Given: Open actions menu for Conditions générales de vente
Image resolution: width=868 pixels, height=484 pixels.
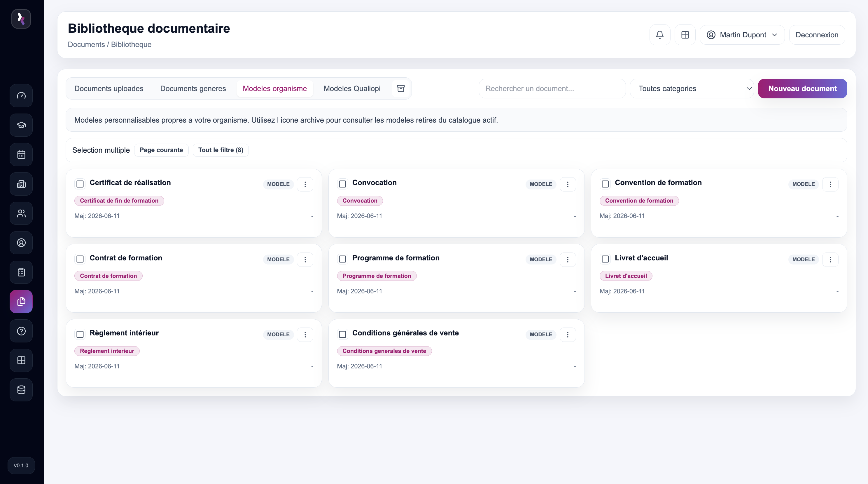Looking at the screenshot, I should 567,335.
